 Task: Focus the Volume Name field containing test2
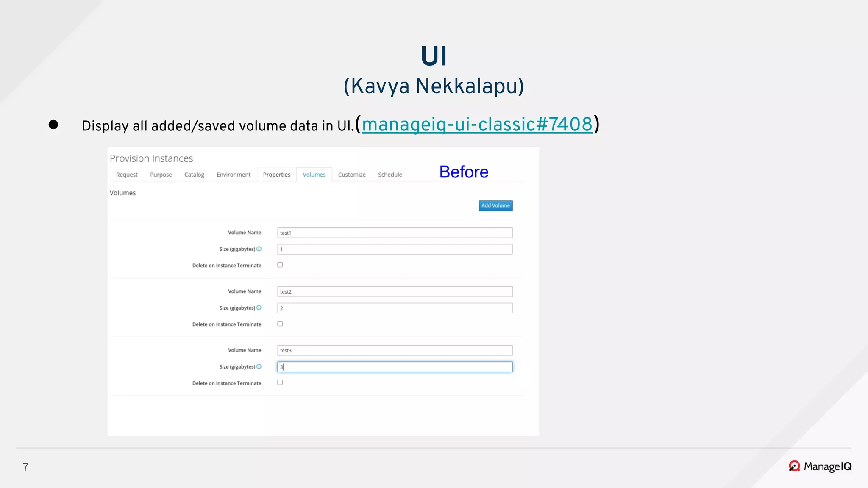tap(395, 291)
